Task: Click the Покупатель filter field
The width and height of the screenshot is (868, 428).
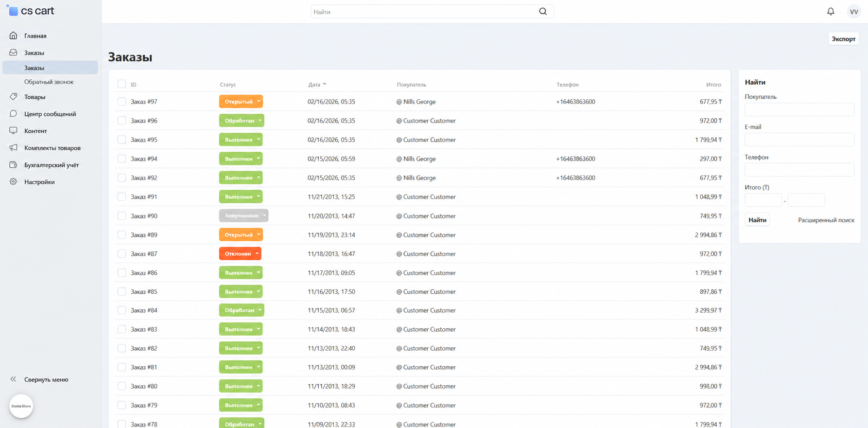Action: [x=799, y=109]
